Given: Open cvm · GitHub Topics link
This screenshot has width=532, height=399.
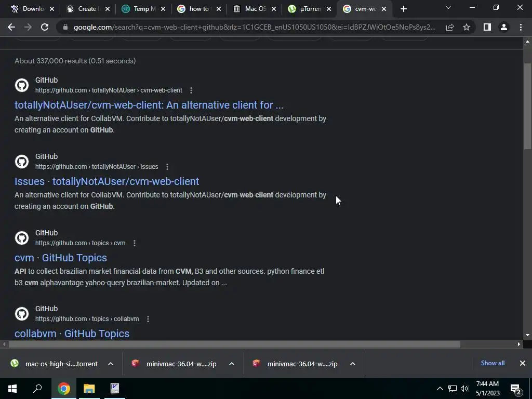Looking at the screenshot, I should point(61,258).
